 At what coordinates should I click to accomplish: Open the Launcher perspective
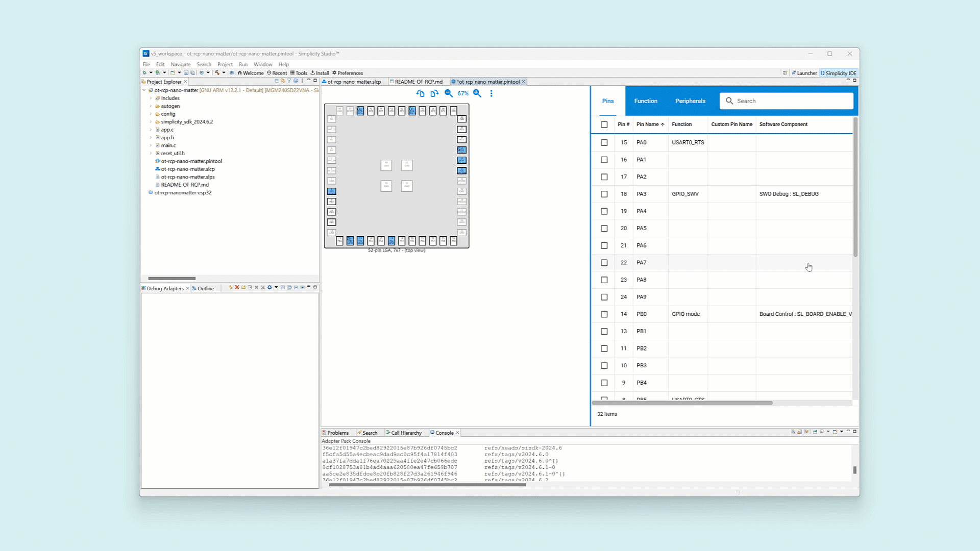(804, 73)
